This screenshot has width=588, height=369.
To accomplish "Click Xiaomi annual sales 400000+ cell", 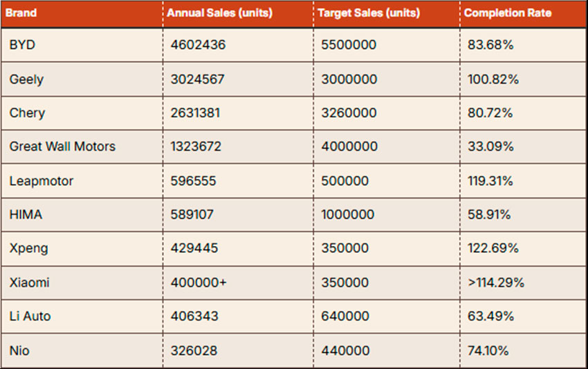I will coord(199,282).
